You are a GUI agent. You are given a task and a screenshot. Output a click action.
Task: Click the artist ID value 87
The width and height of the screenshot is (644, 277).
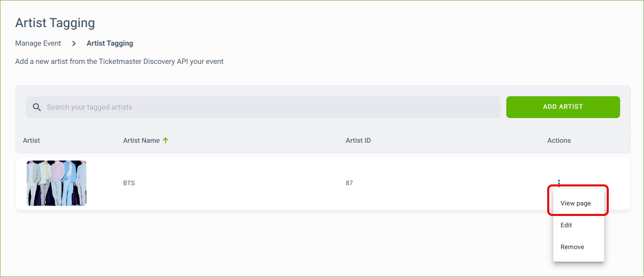pos(349,183)
